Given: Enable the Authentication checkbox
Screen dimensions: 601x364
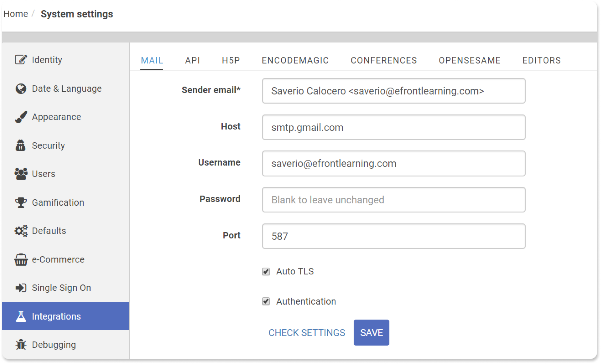Looking at the screenshot, I should point(266,301).
